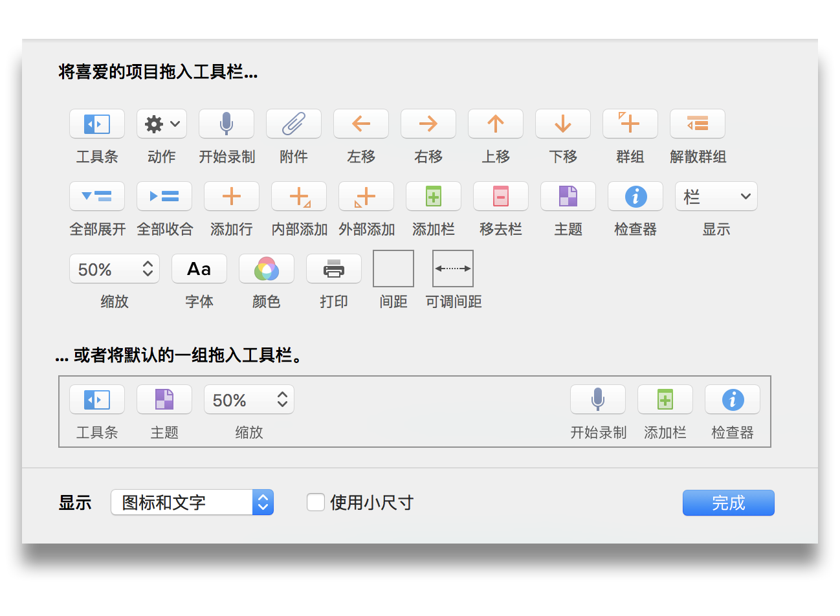The width and height of the screenshot is (840, 616).
Task: Click 添加栏 icon in the default set
Action: 665,399
